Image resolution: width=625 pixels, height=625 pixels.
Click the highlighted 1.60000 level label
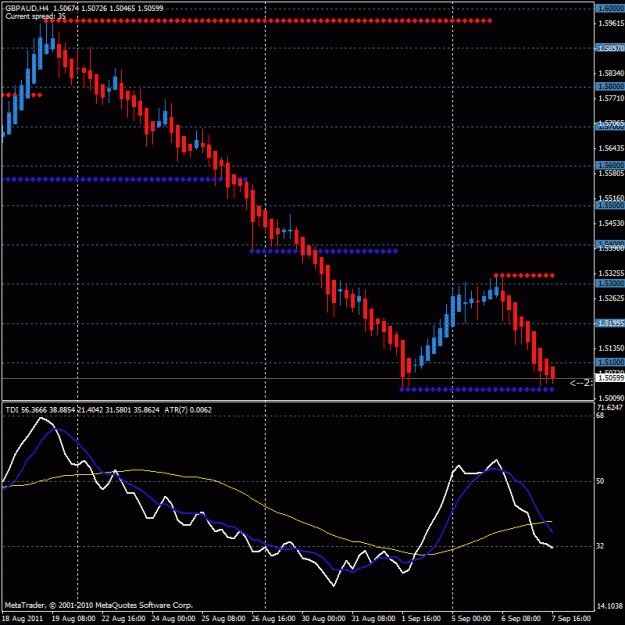point(610,8)
